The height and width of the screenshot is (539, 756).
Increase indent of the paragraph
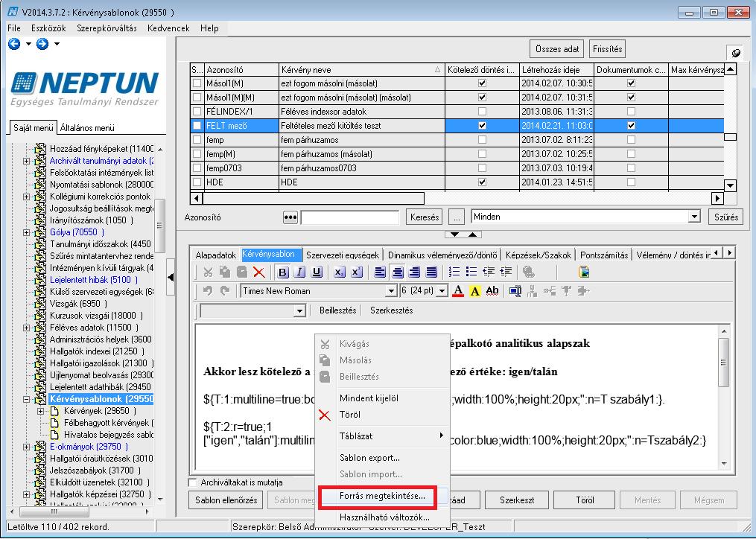[506, 272]
